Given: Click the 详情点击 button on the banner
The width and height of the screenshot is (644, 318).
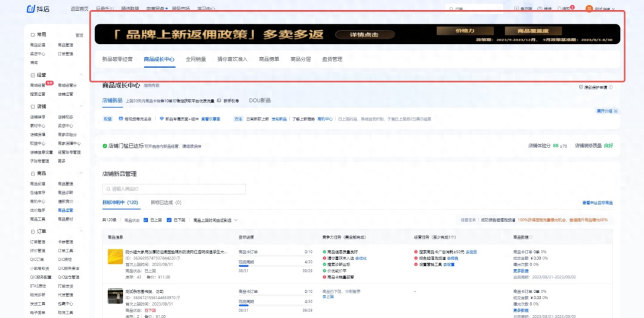Looking at the screenshot, I should coord(365,35).
